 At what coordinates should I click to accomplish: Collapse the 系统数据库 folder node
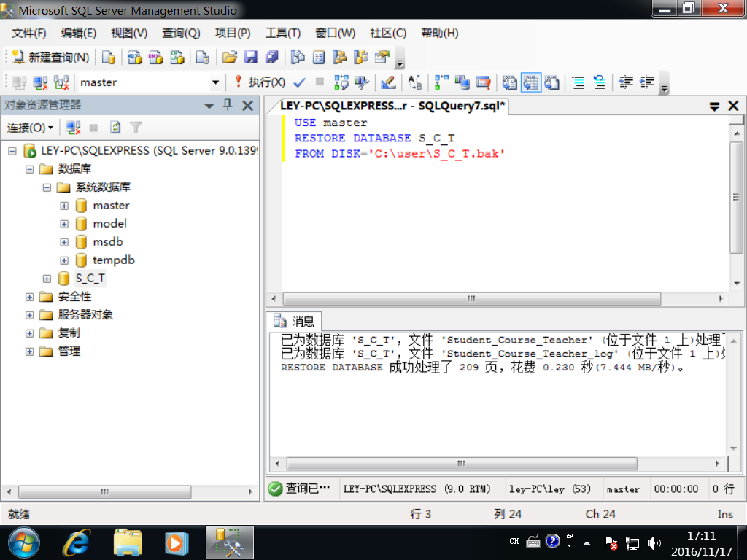47,187
